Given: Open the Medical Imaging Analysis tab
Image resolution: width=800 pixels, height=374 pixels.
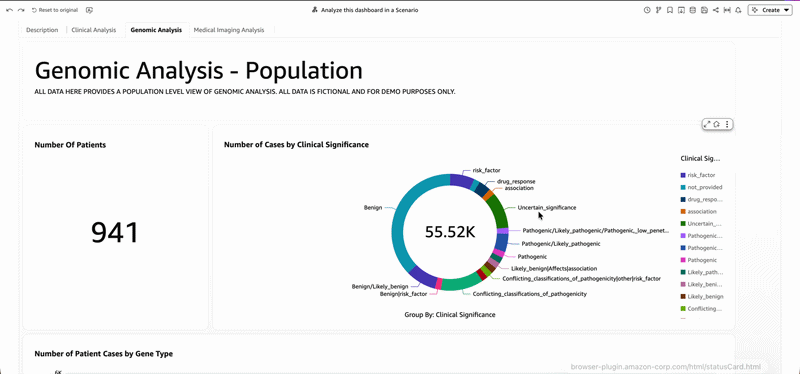Looking at the screenshot, I should tap(229, 30).
